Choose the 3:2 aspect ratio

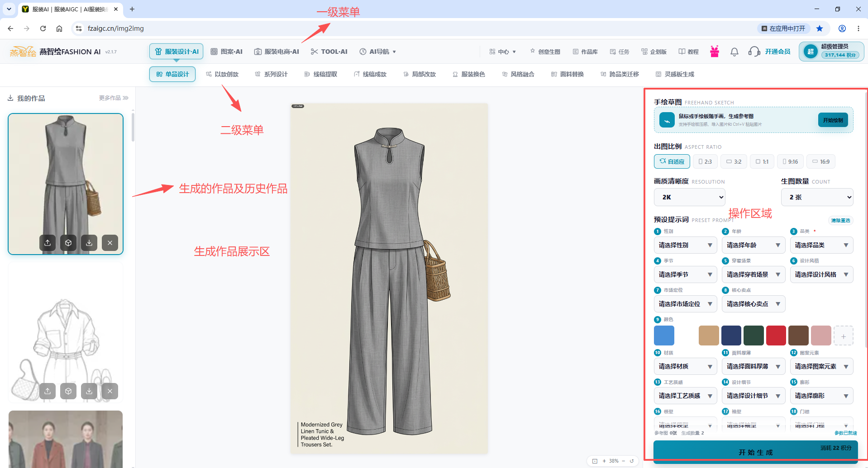pyautogui.click(x=734, y=161)
